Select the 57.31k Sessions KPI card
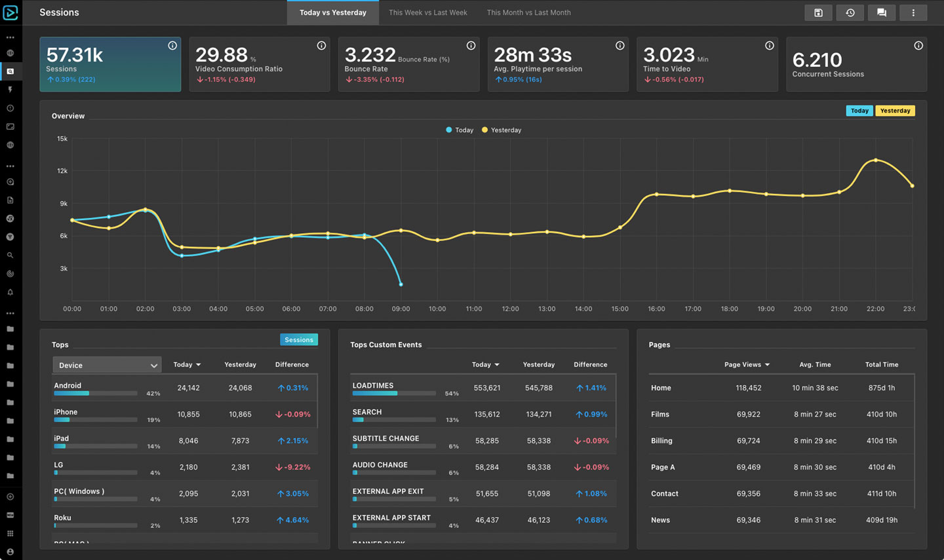Screen dimensions: 944x560 click(x=110, y=64)
